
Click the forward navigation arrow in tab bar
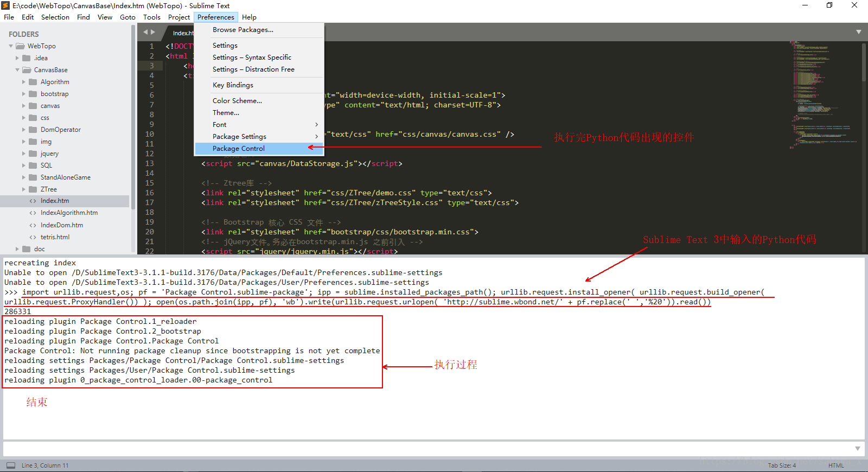153,32
